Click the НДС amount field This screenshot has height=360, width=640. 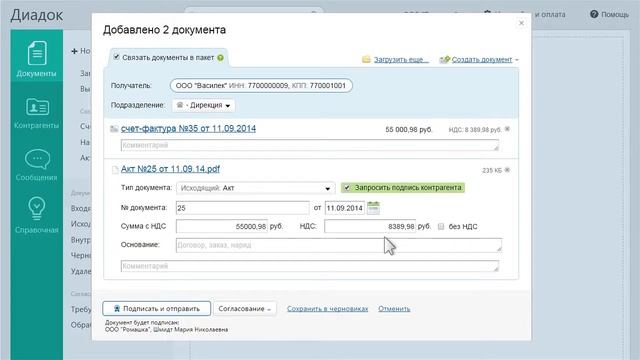370,226
